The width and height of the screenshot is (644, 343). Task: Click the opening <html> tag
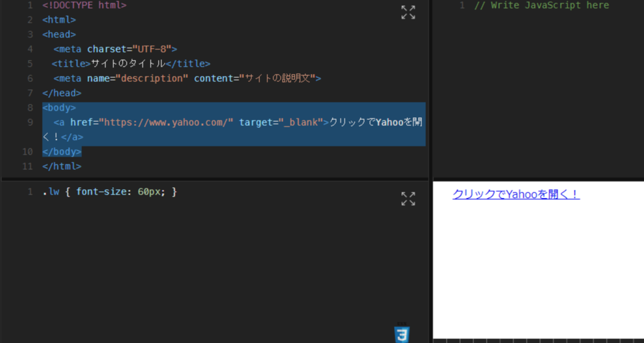tap(59, 20)
